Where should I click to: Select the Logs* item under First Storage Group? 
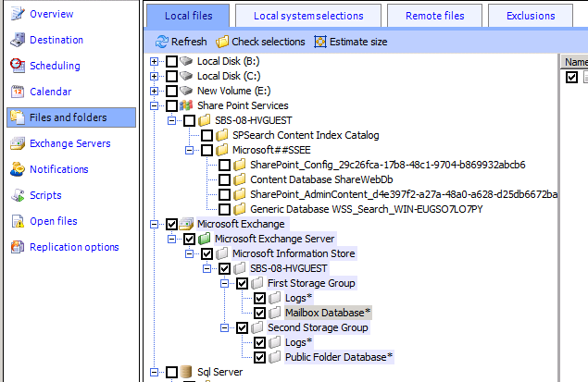click(298, 298)
